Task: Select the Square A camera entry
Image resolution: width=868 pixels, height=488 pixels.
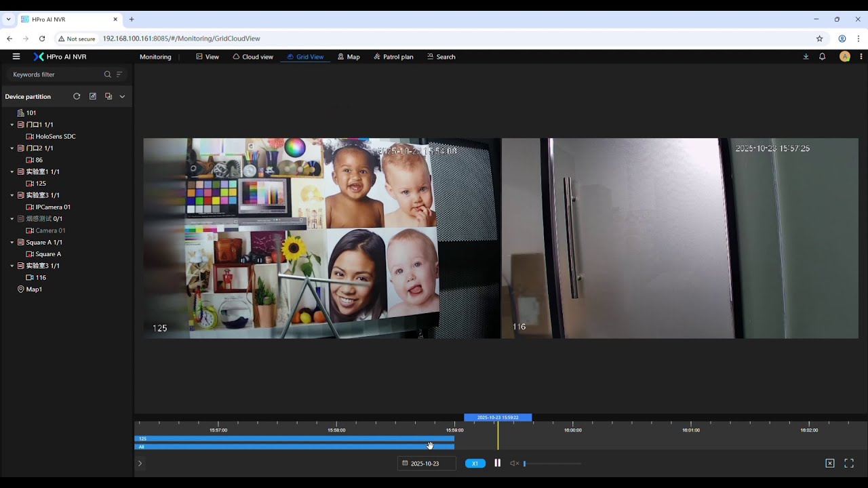Action: point(43,254)
